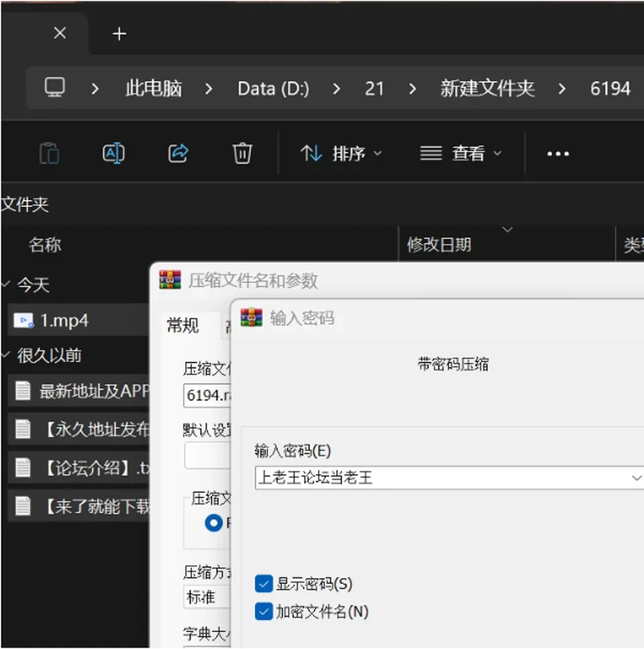The width and height of the screenshot is (644, 649).
Task: Go to 新建文件夹 in the breadcrumb
Action: tap(488, 88)
